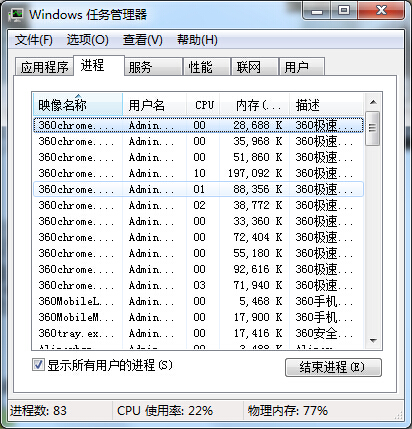Image resolution: width=412 pixels, height=429 pixels.
Task: Open the 帮助(H) menu
Action: pyautogui.click(x=197, y=40)
